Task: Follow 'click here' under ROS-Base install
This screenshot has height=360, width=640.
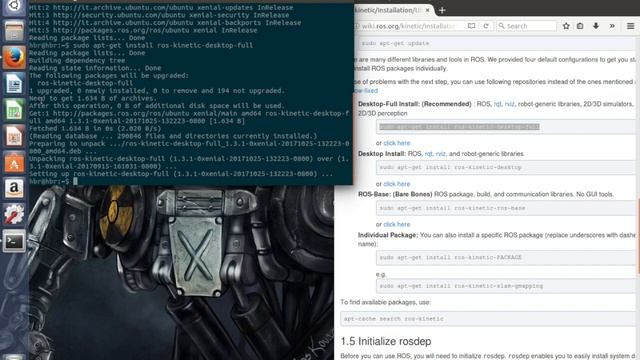Action: coord(396,224)
